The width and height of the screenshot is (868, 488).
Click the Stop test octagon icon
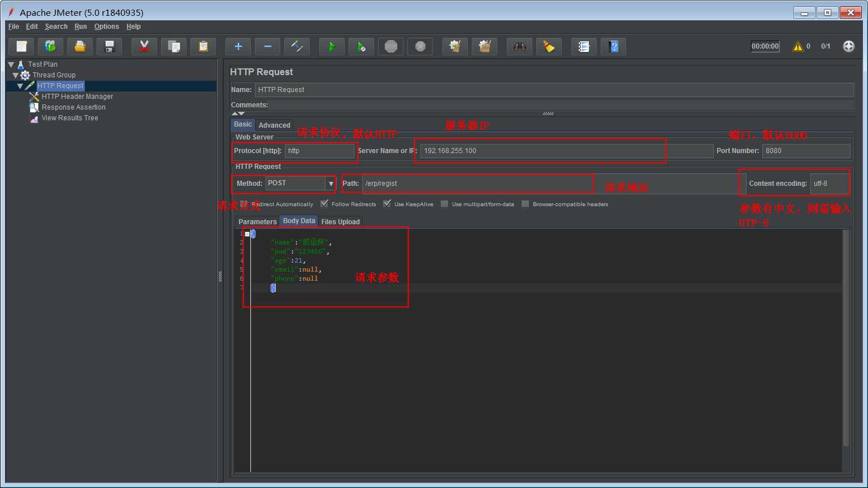click(390, 46)
